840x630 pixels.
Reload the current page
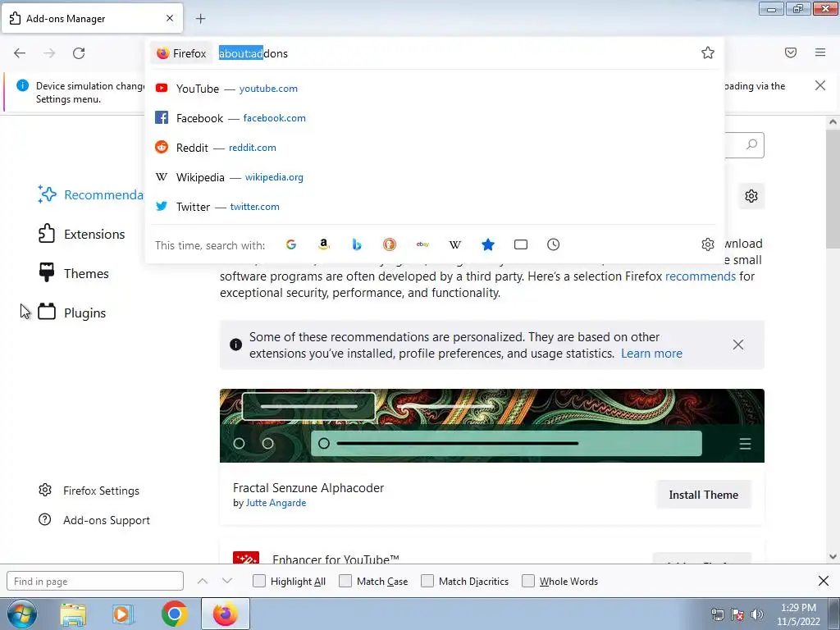tap(79, 53)
